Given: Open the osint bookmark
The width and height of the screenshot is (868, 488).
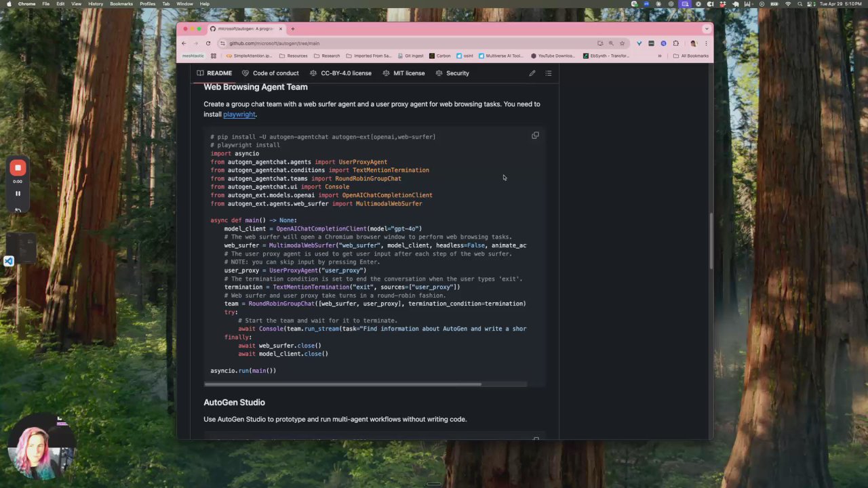Looking at the screenshot, I should point(465,56).
